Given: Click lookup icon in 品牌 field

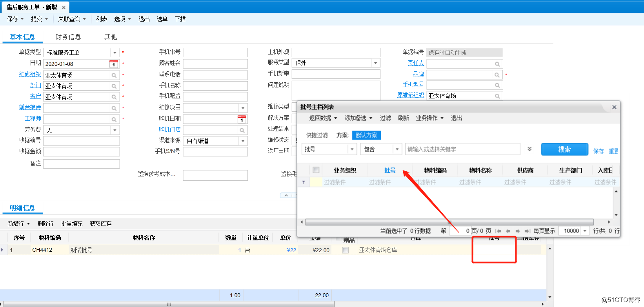Looking at the screenshot, I should [x=497, y=75].
